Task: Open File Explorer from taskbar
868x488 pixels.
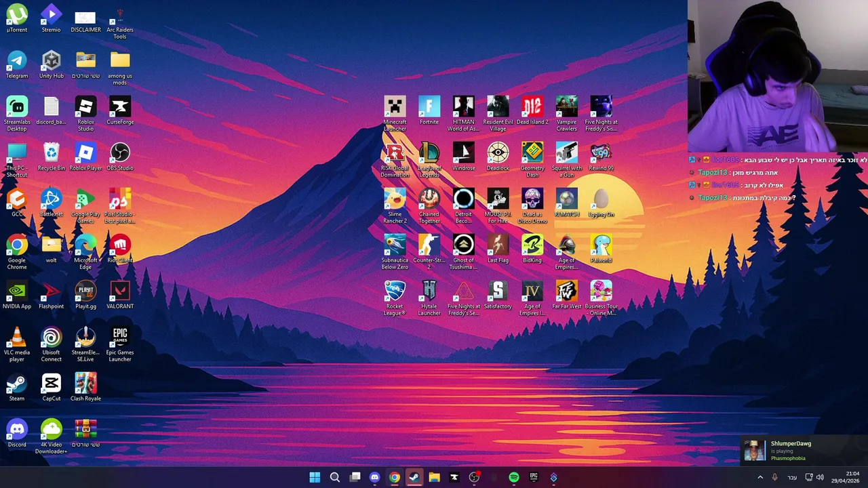Action: point(434,477)
